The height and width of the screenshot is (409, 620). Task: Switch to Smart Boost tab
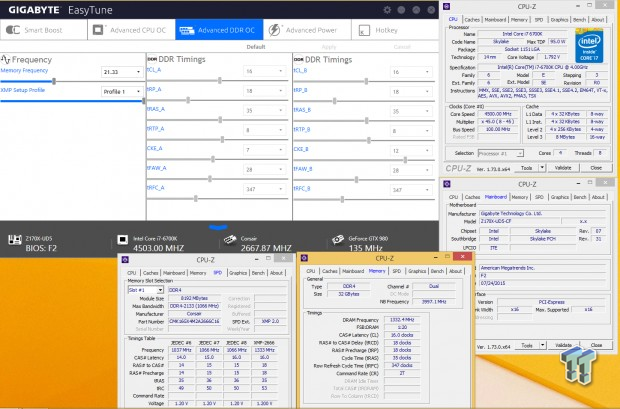click(x=43, y=30)
